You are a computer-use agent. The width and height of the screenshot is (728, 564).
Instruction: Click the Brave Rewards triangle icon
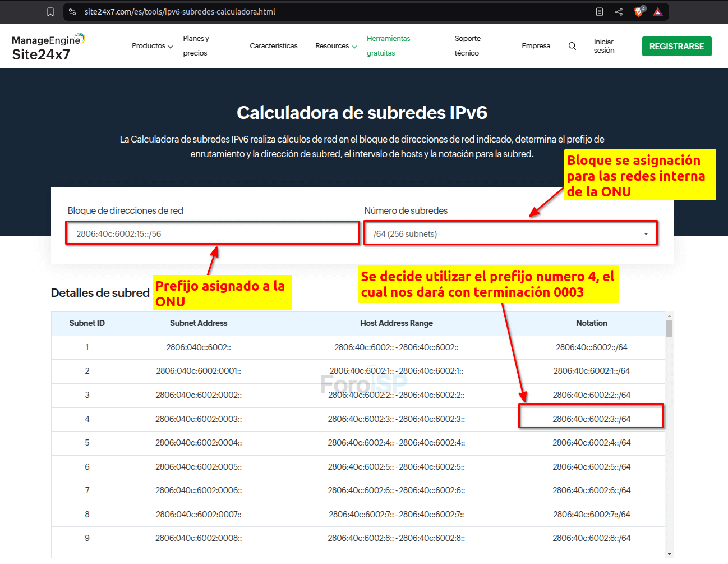point(658,12)
